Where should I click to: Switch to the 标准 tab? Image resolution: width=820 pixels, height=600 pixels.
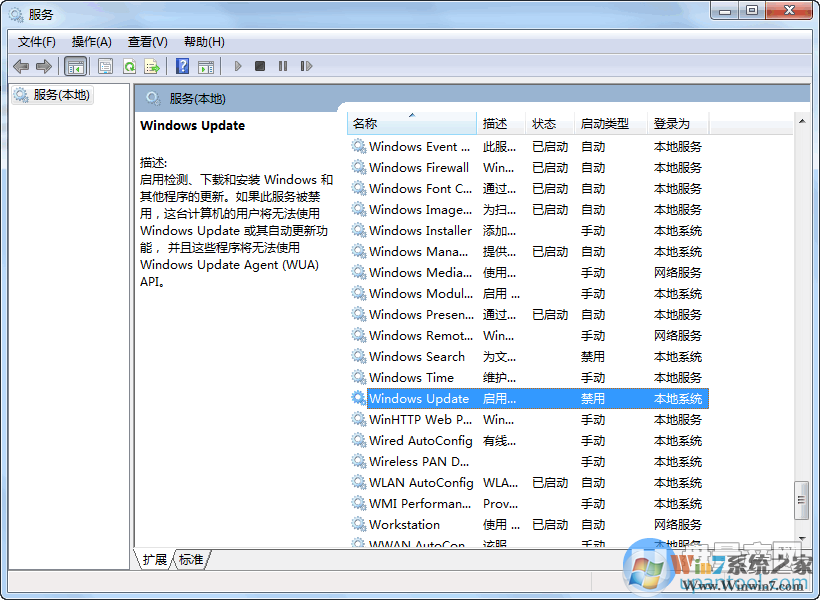coord(191,560)
